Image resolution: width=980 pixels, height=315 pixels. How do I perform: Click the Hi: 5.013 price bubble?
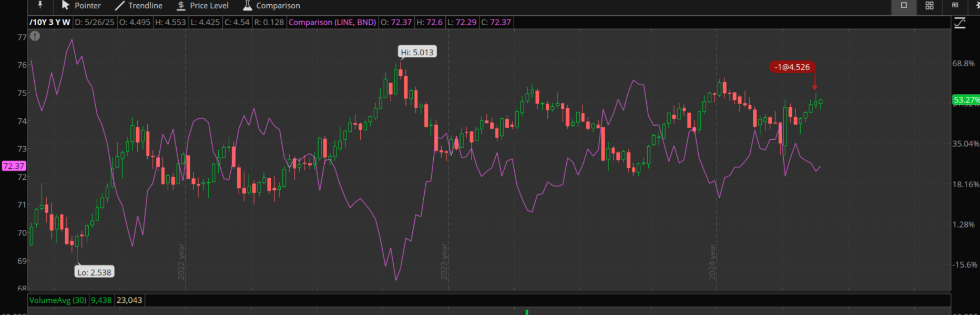[x=417, y=52]
